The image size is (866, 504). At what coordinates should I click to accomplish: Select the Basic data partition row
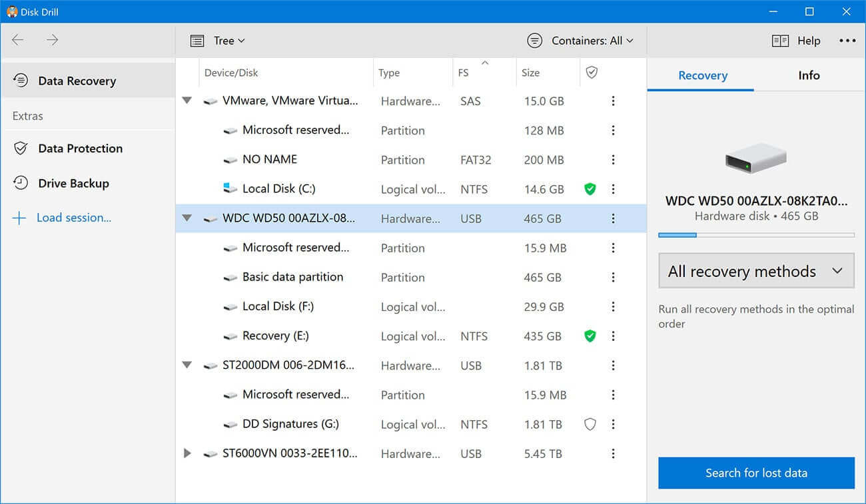[411, 277]
